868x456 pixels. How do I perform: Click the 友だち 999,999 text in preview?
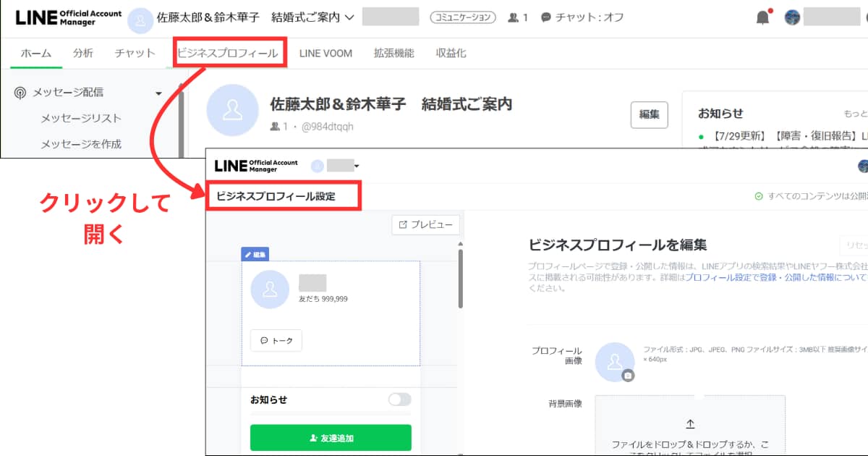pyautogui.click(x=323, y=298)
